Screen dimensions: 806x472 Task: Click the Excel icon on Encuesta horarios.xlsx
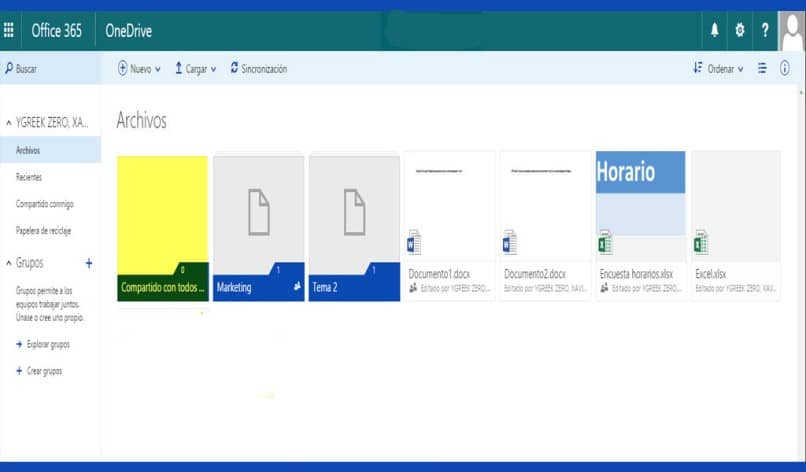tap(605, 243)
